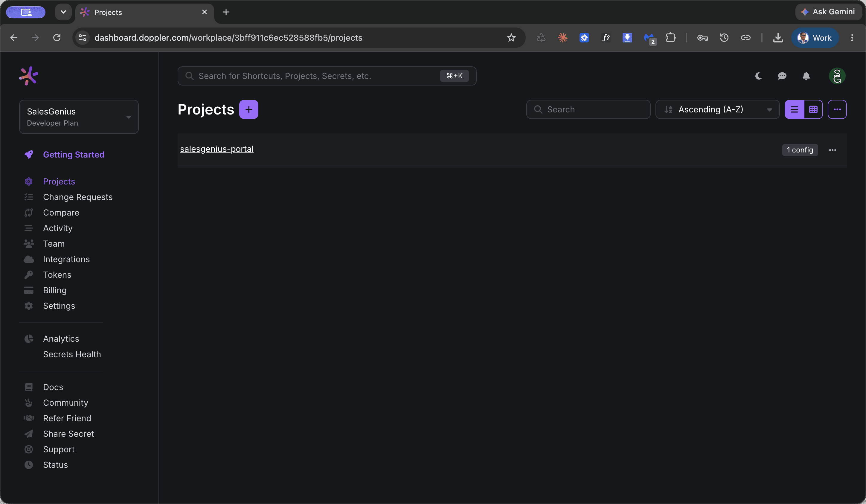866x504 pixels.
Task: Click the key icon beside Tokens
Action: (29, 275)
